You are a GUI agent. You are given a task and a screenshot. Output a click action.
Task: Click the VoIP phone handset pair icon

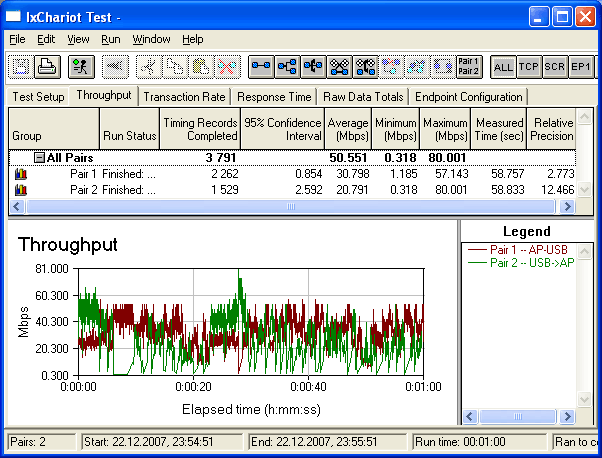[x=366, y=67]
